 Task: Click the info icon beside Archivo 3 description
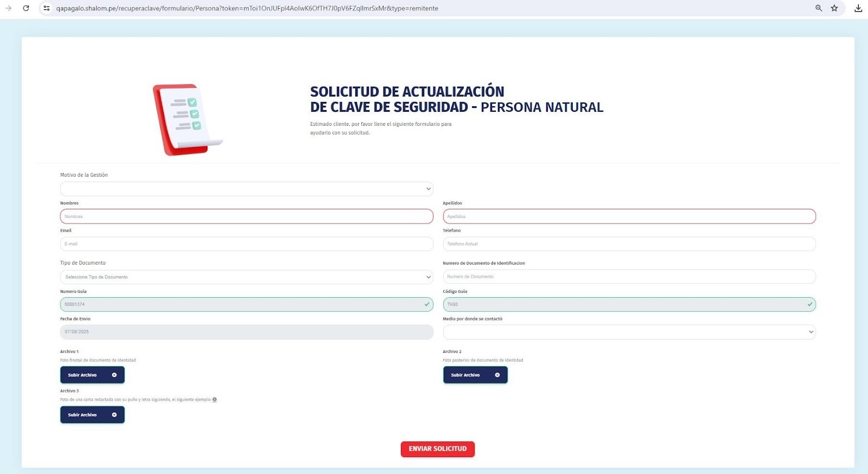pos(215,400)
